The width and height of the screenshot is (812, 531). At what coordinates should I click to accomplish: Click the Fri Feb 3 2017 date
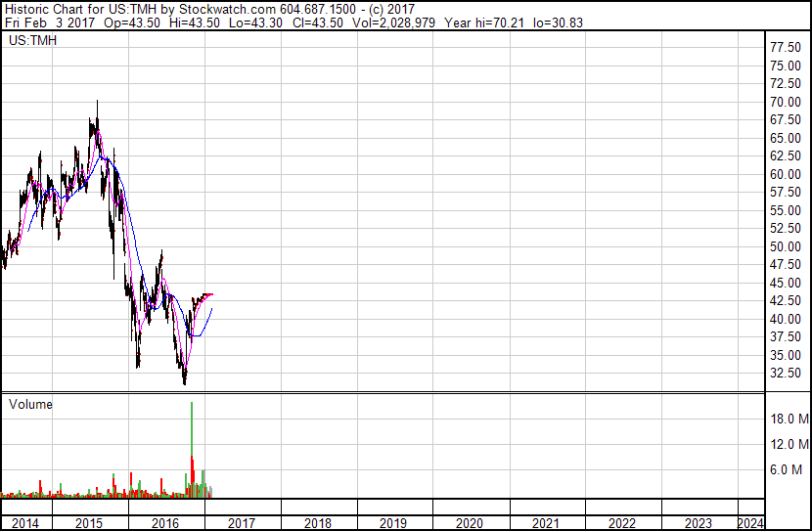click(x=50, y=22)
